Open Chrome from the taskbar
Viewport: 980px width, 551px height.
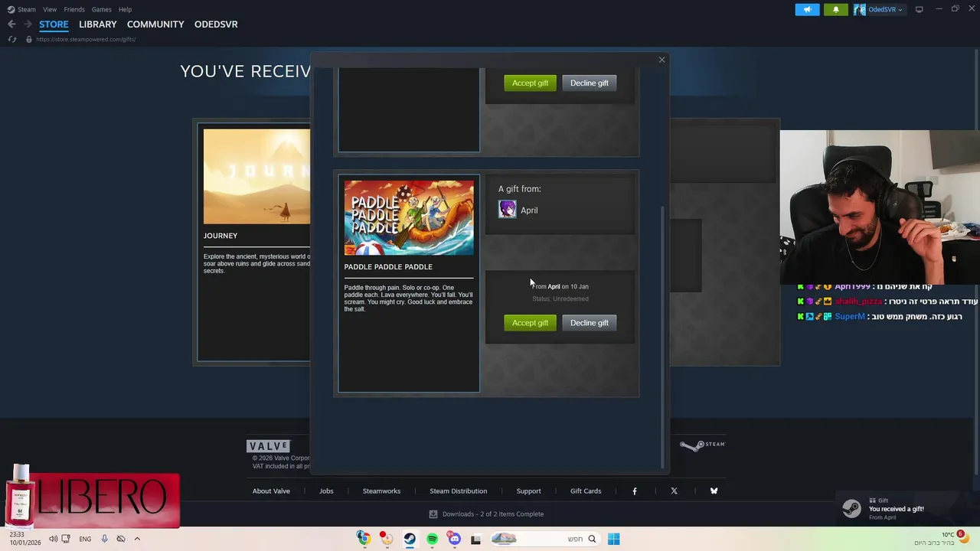[x=364, y=539]
